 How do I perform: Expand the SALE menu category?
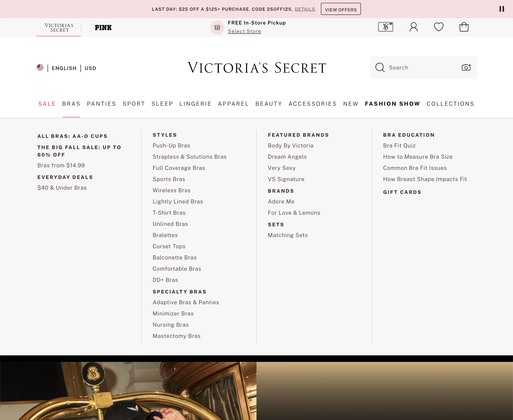point(47,104)
